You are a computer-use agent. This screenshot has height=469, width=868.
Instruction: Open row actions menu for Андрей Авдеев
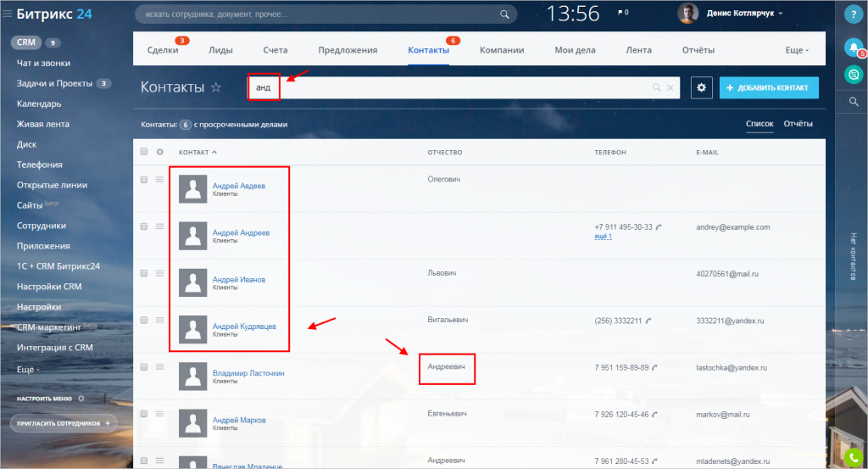(160, 180)
